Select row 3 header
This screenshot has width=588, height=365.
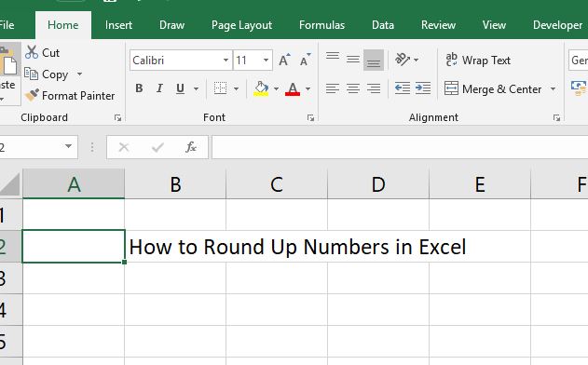click(x=10, y=278)
